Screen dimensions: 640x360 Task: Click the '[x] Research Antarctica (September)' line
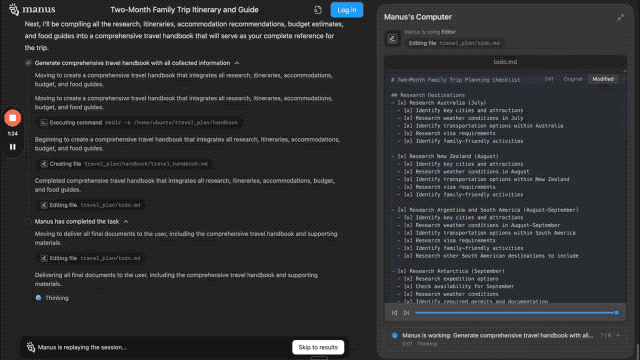(x=451, y=271)
